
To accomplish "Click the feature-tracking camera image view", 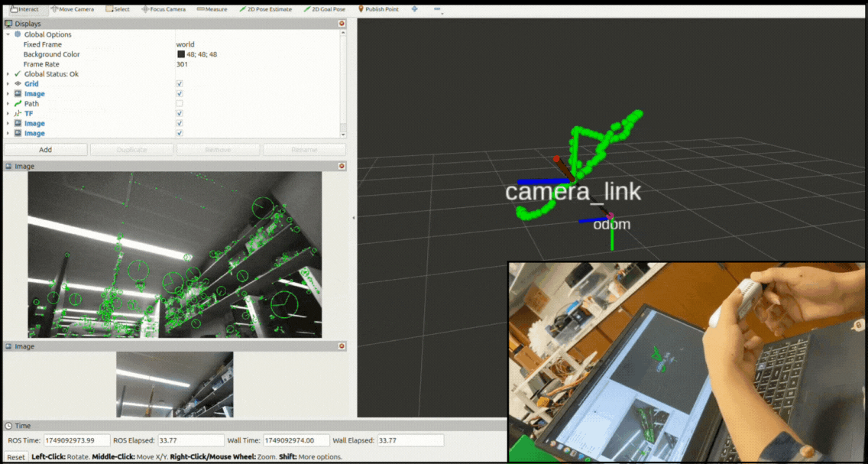I will click(x=174, y=255).
